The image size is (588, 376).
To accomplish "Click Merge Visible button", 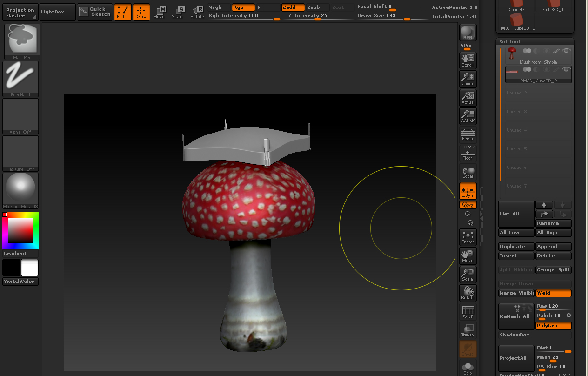I will [516, 293].
